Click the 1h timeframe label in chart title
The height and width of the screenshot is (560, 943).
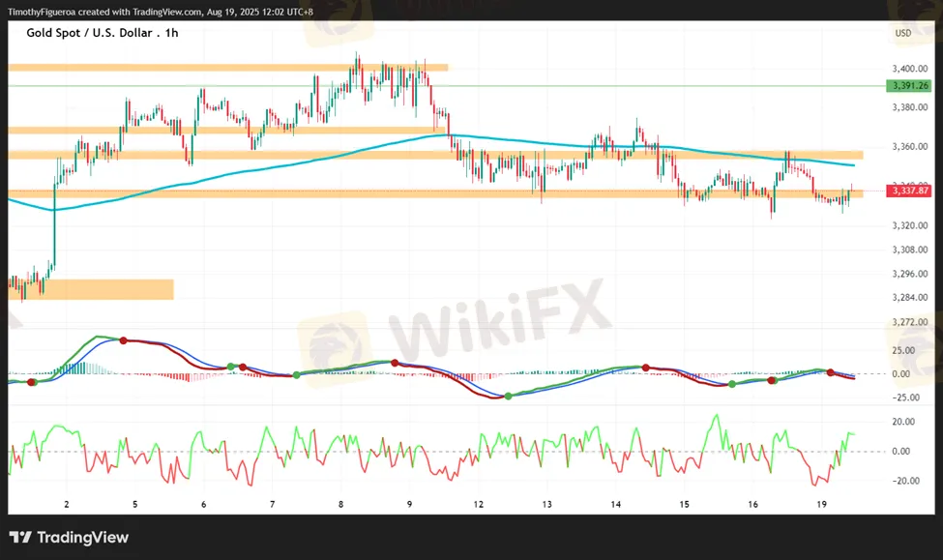pos(171,33)
